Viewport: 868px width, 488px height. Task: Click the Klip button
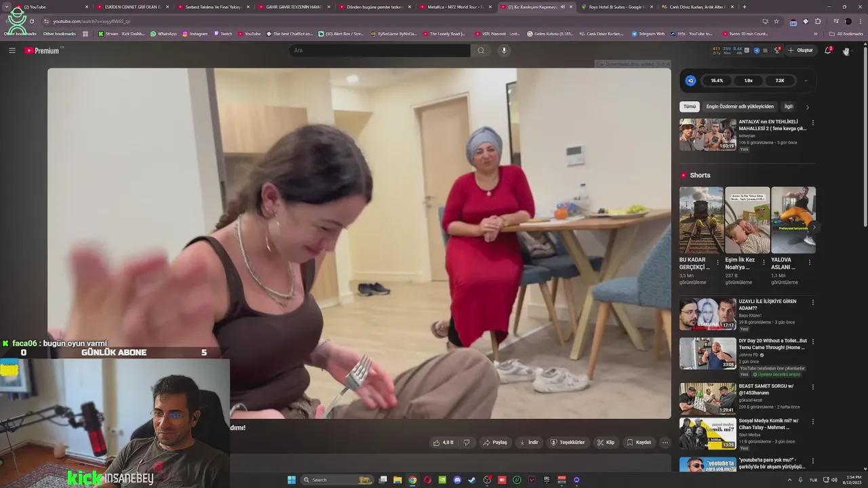[x=606, y=443]
